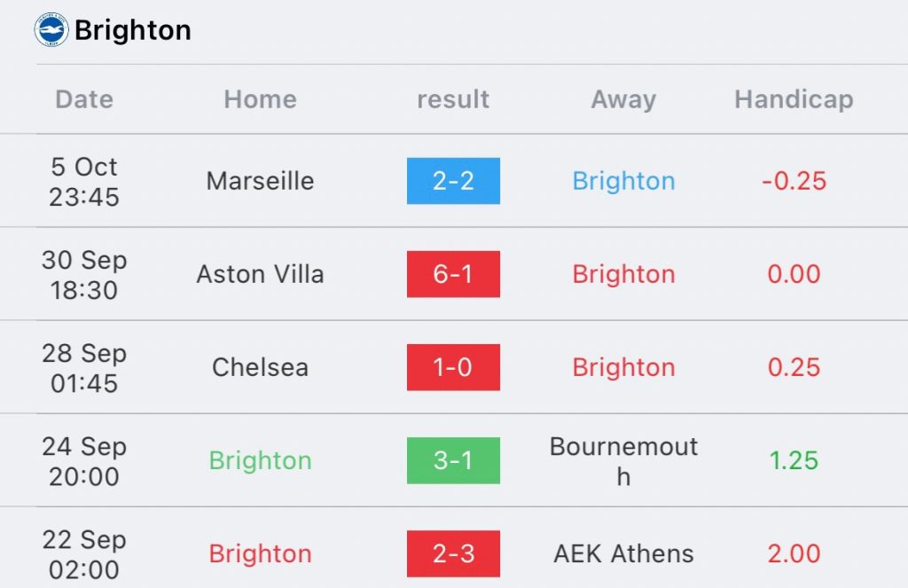Click the Bournemouth away team name
Viewport: 908px width, 588px height.
(623, 461)
